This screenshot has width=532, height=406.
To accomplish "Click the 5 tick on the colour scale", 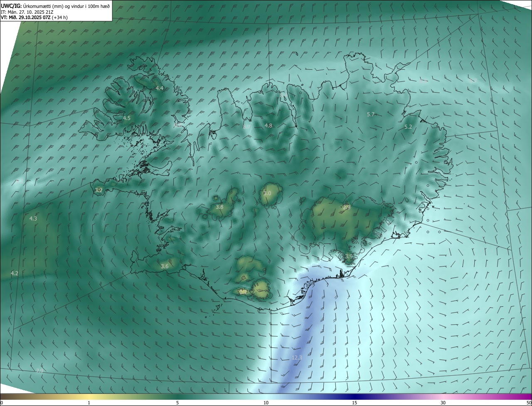I will (x=177, y=403).
